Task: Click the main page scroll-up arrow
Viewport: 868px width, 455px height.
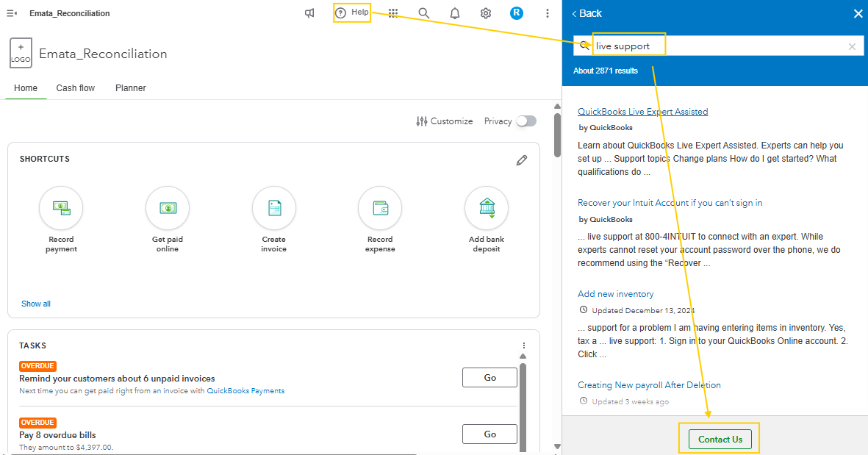Action: pos(557,107)
